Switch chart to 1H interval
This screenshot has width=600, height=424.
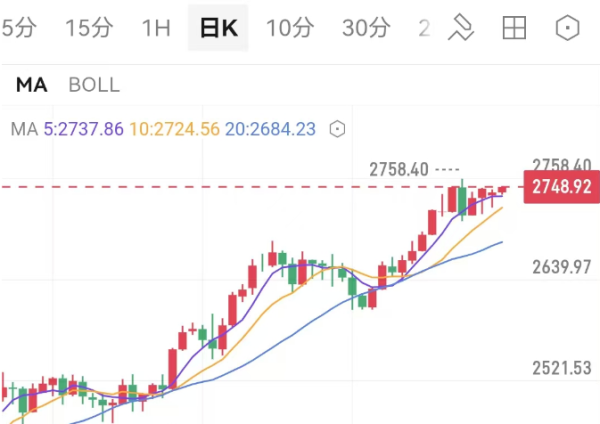coord(156,28)
